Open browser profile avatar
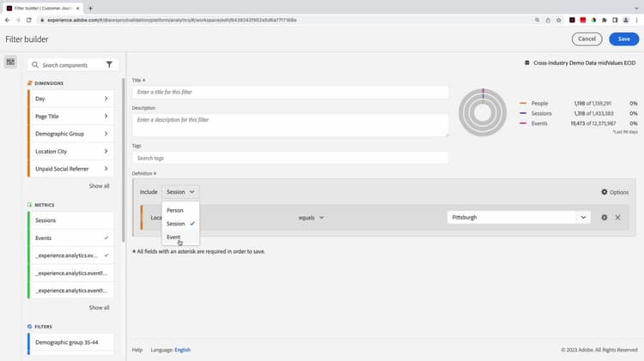Viewport: 644px width, 361px height. point(625,20)
